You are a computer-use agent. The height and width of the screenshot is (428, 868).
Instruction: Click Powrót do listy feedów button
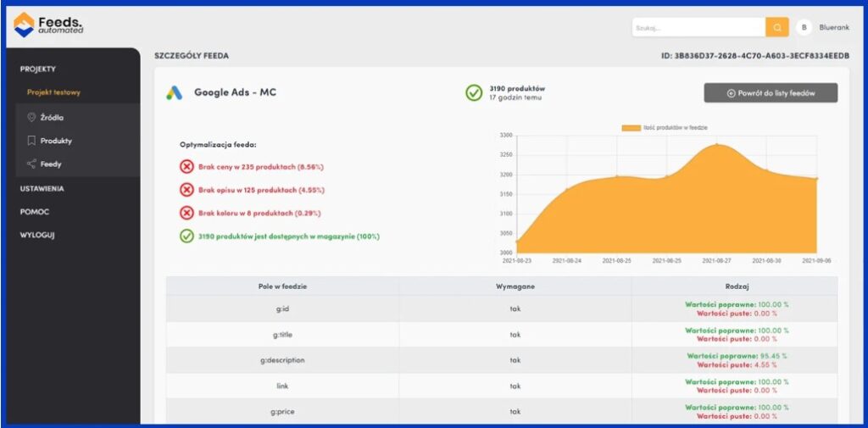point(771,93)
